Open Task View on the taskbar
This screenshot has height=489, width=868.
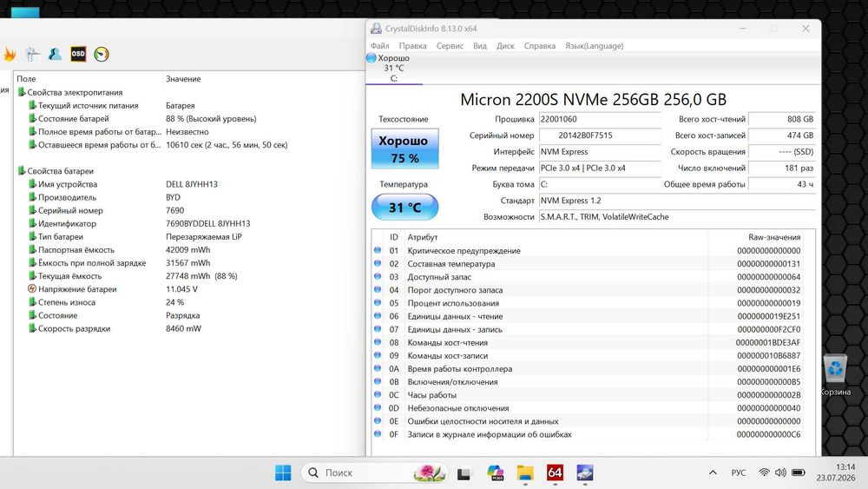pos(464,473)
